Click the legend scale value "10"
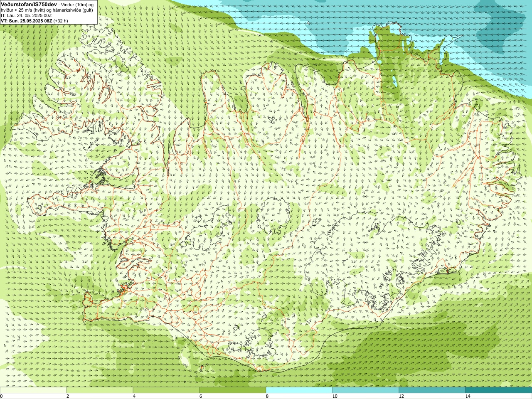This screenshot has height=399, width=532. click(x=335, y=396)
